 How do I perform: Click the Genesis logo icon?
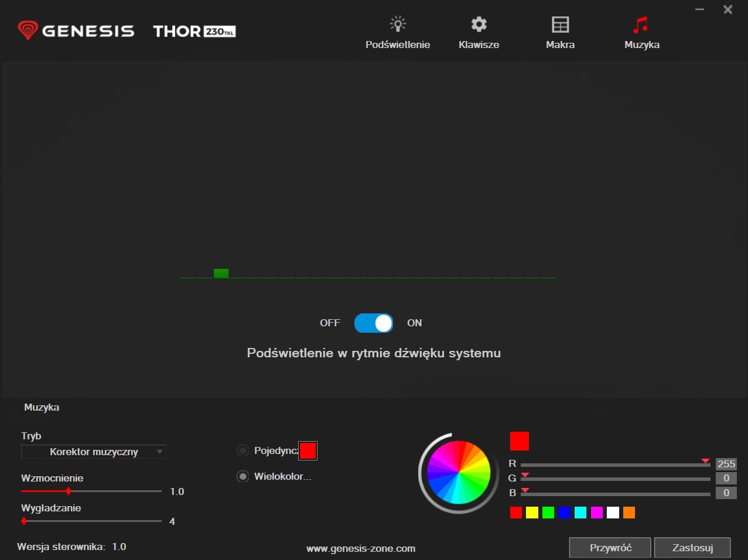pos(28,30)
